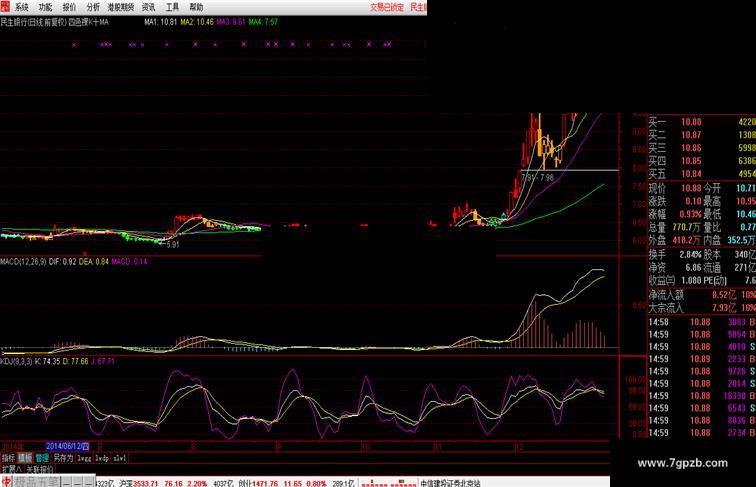Screen dimensions: 756x487
Task: Click the red app logo icon
Action: (x=5, y=6)
